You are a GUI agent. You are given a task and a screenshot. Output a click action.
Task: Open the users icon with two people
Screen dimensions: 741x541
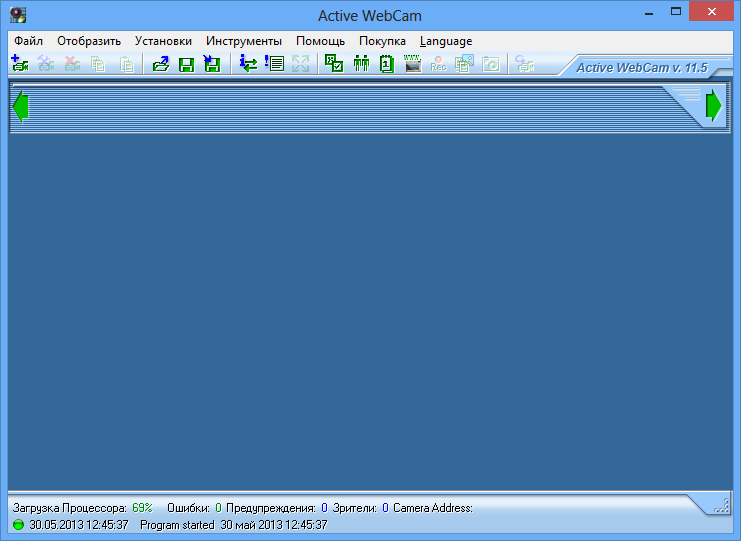coord(361,63)
